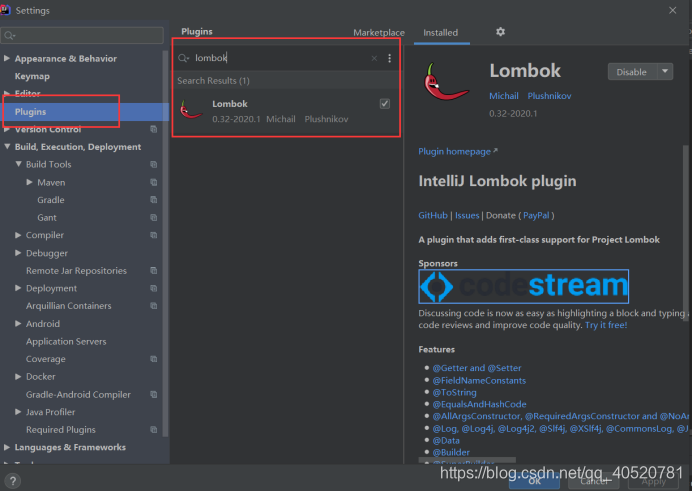
Task: Open Michail author link in plugin details
Action: click(504, 96)
